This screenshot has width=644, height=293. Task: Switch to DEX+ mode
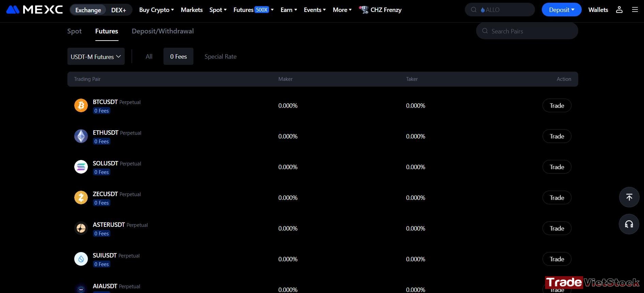(x=119, y=10)
